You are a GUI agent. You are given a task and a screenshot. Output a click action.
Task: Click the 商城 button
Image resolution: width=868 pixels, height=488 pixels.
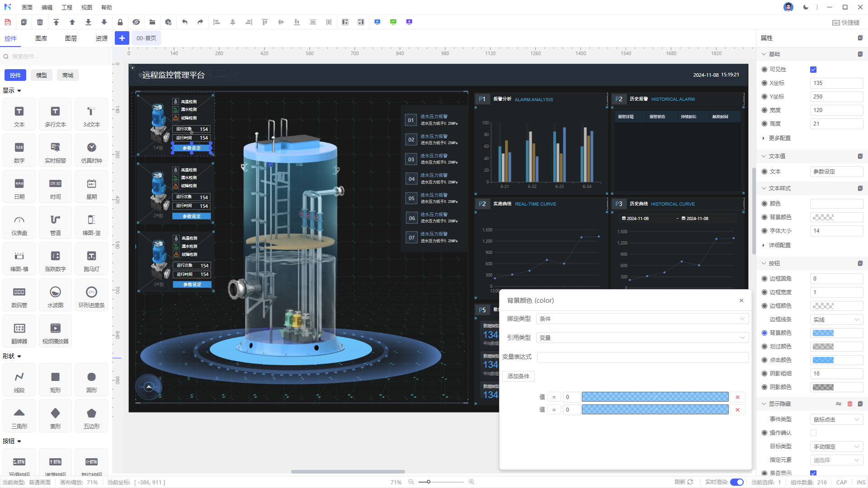(x=68, y=75)
